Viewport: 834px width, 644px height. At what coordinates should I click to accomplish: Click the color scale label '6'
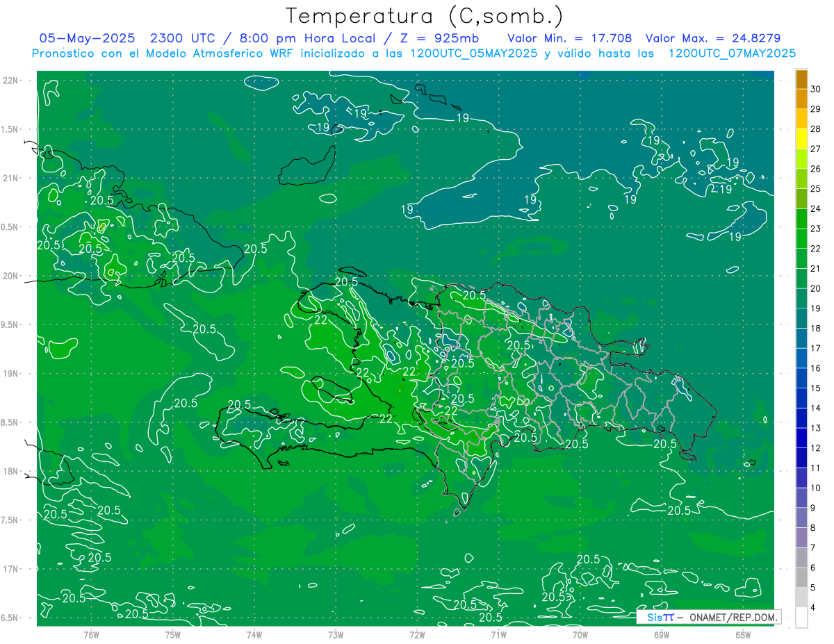[x=813, y=568]
